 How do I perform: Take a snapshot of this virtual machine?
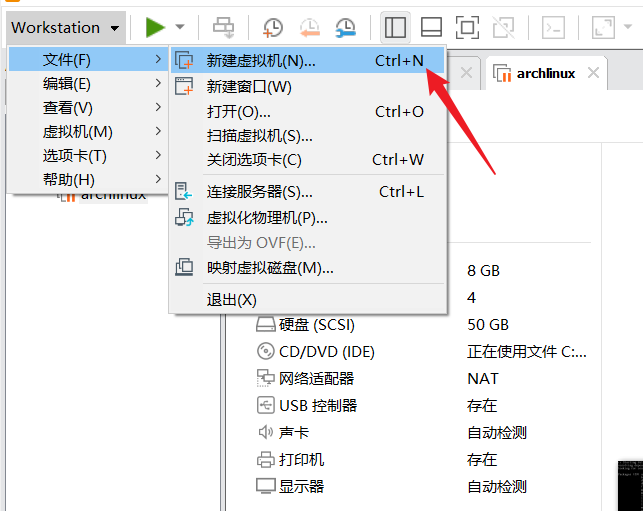(x=272, y=27)
